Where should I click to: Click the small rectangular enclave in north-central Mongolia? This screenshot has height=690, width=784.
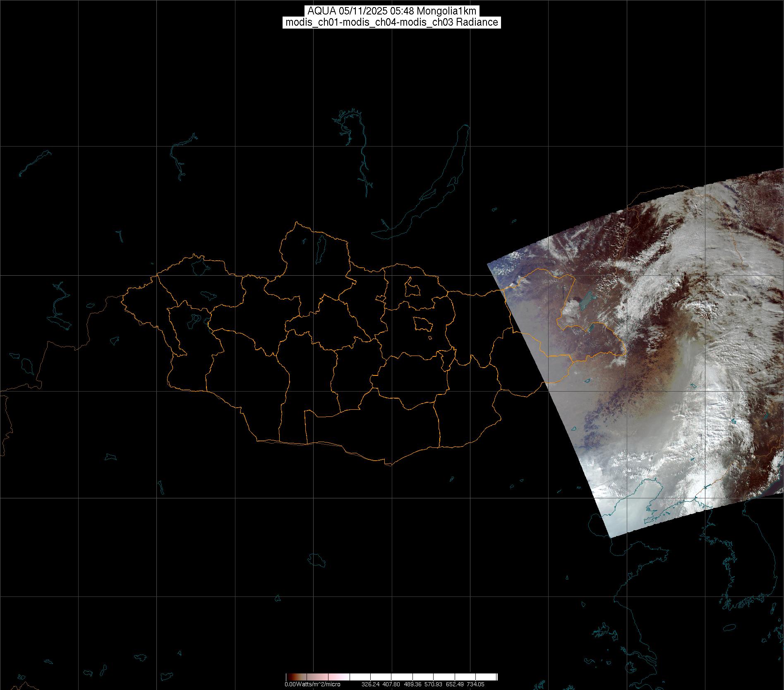point(412,288)
